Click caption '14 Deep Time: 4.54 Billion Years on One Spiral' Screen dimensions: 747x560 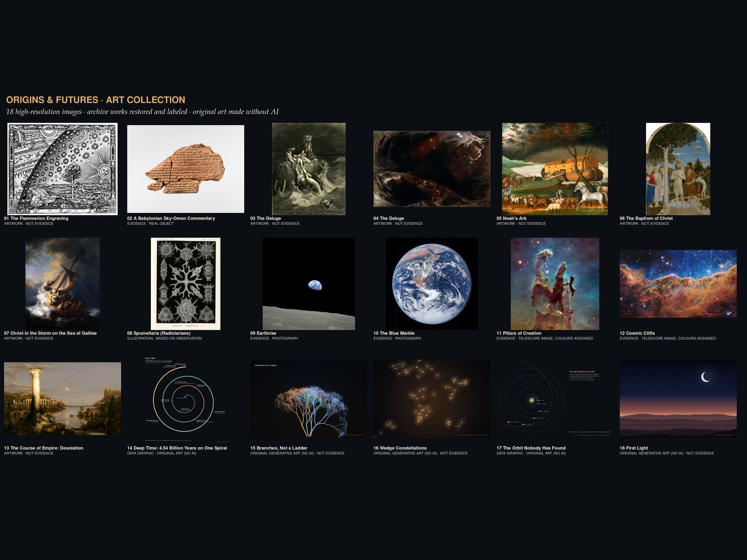[177, 448]
